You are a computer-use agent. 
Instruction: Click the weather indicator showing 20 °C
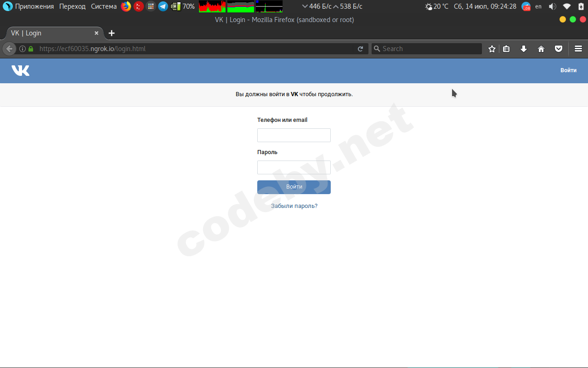click(x=437, y=6)
